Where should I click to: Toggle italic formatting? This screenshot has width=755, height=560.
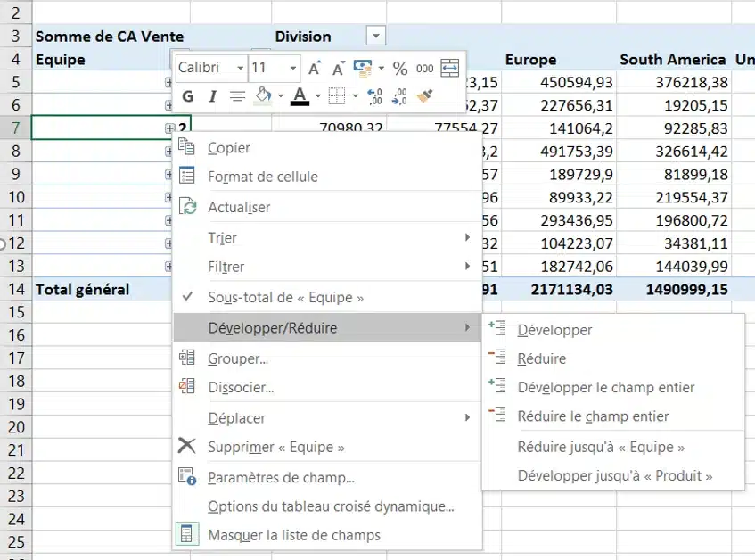click(x=212, y=96)
